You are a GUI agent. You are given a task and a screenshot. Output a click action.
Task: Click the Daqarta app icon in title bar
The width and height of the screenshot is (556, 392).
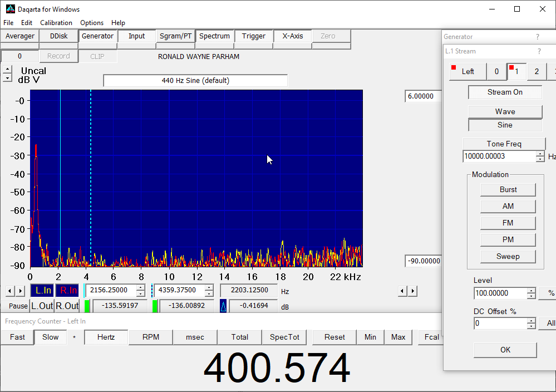click(10, 9)
